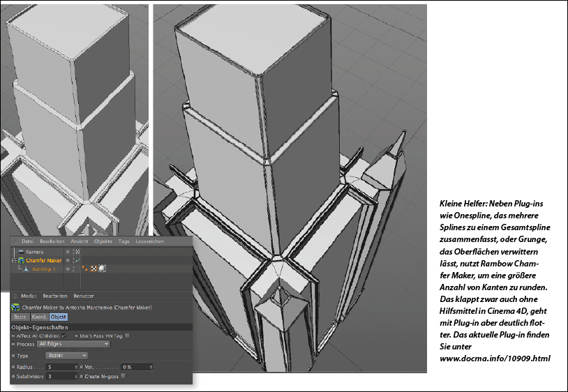Screen dimensions: 568x392
Task: Select the Chamfer Maker object icon
Action: click(21, 260)
